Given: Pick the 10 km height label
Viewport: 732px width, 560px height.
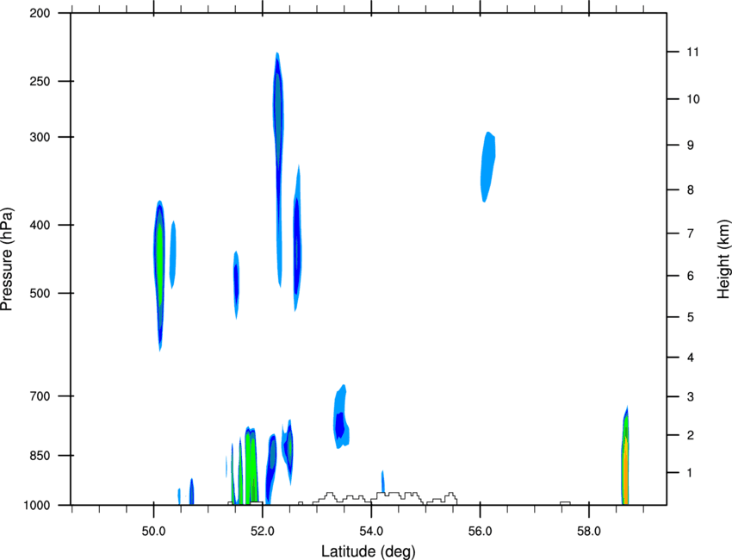Looking at the screenshot, I should click(693, 99).
